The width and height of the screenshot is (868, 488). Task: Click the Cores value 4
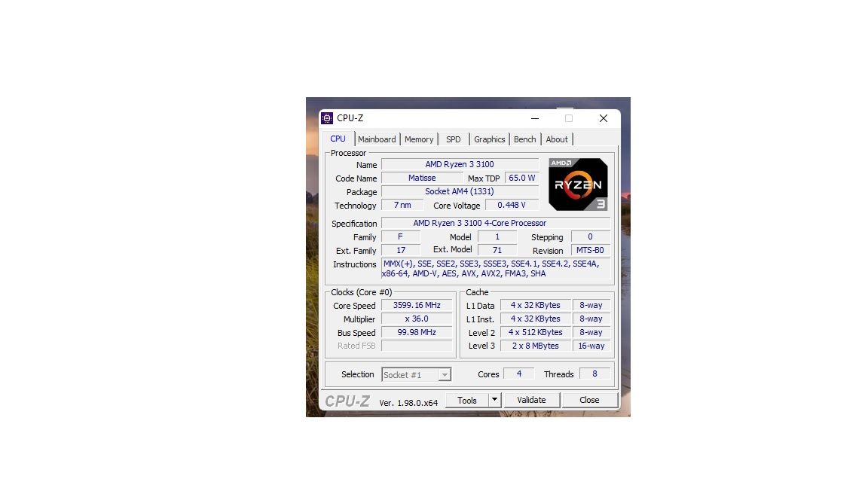[x=518, y=374]
